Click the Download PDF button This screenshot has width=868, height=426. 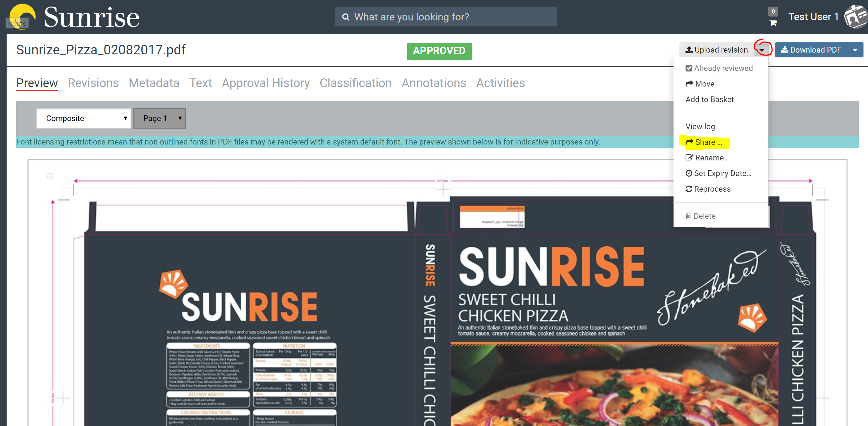[811, 50]
